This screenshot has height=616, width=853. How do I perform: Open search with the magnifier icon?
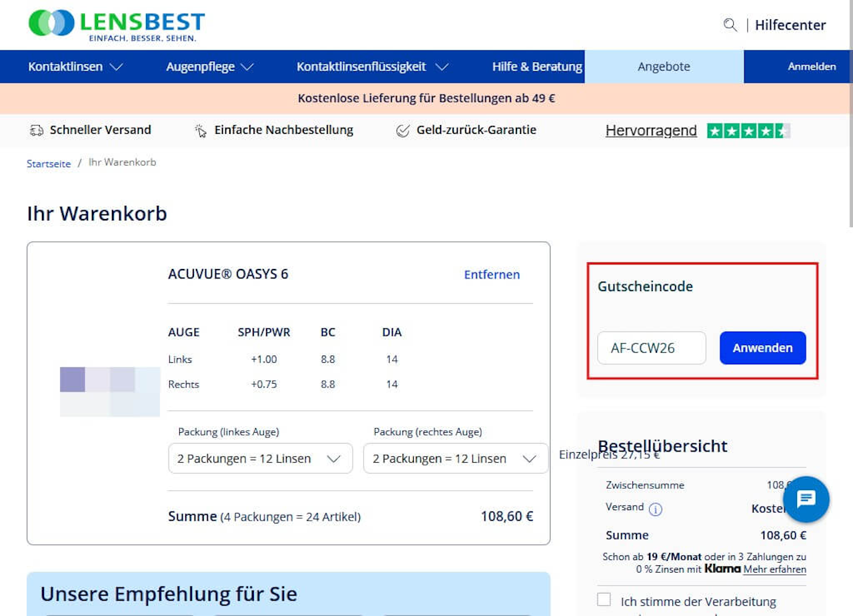pos(730,25)
